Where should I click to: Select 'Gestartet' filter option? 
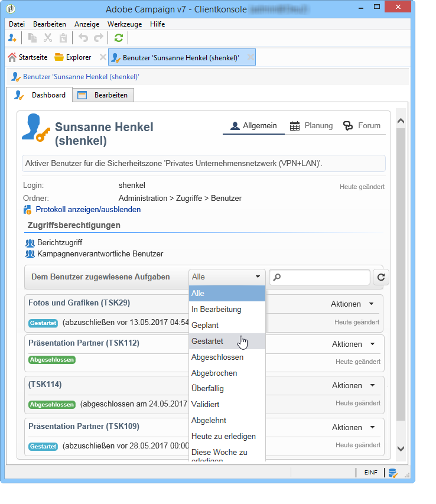pos(227,342)
